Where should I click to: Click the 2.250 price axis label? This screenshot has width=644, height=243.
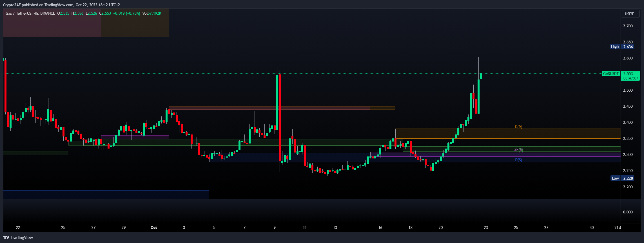pyautogui.click(x=628, y=171)
